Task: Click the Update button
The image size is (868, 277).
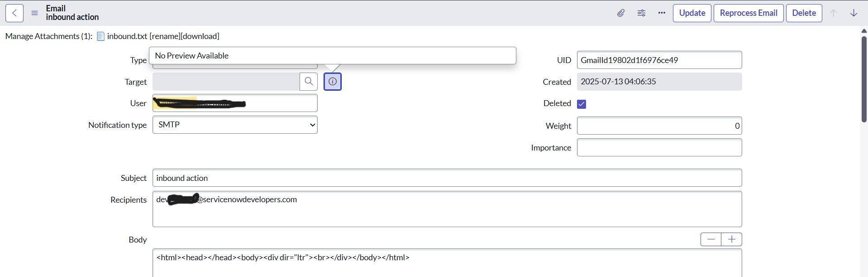Action: click(x=692, y=13)
